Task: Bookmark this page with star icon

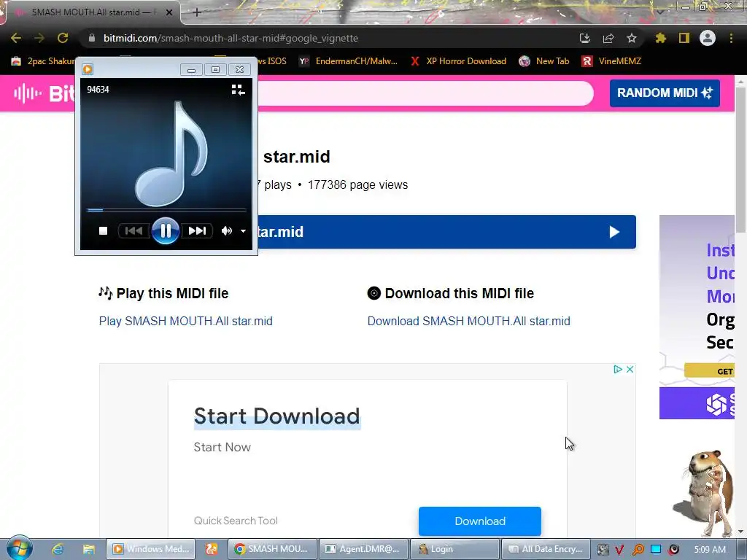Action: 632,38
